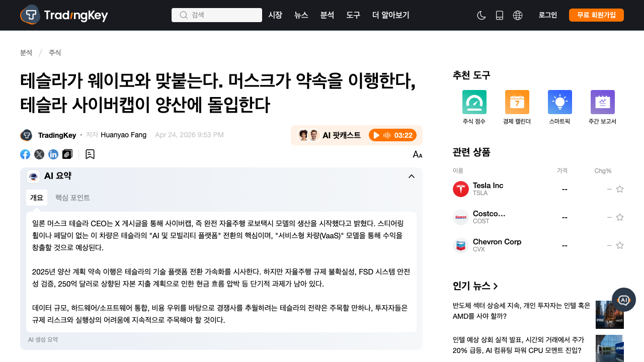Go to 분석 breadcrumb
Screen dimensions: 644x362
coord(26,53)
